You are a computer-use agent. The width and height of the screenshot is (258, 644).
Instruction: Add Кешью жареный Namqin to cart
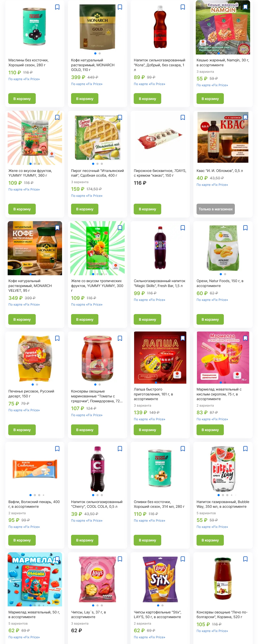pos(210,98)
